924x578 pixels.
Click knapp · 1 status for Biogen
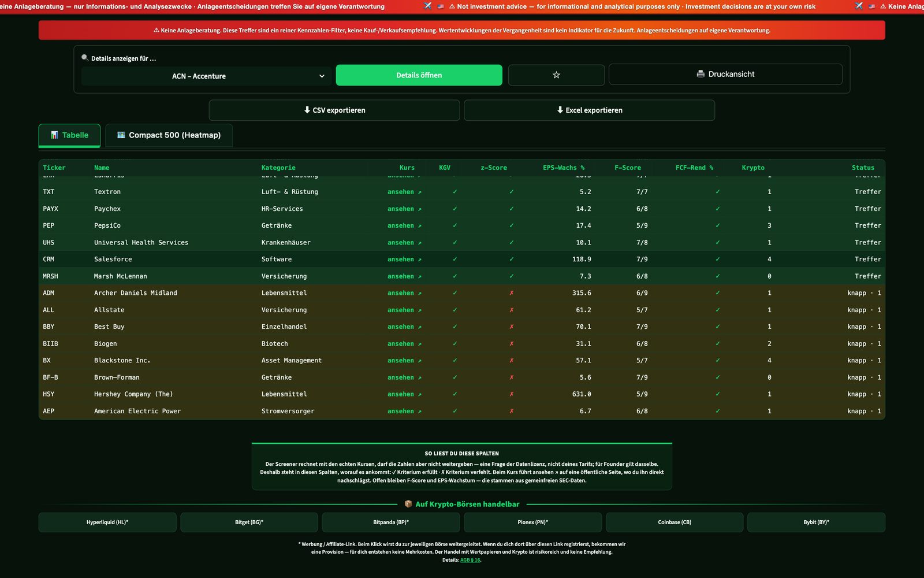click(865, 344)
